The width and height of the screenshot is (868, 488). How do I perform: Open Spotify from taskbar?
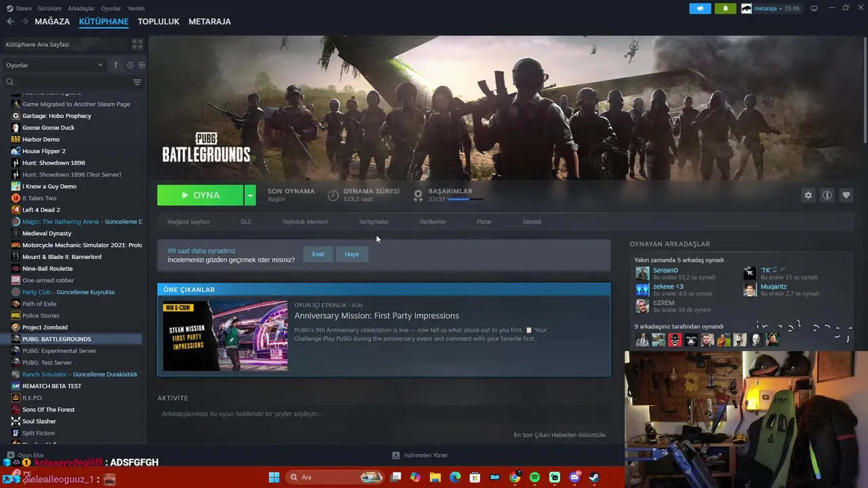pyautogui.click(x=534, y=477)
